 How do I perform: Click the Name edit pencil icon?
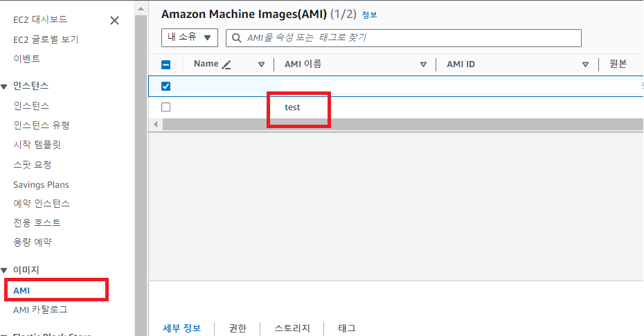coord(226,64)
